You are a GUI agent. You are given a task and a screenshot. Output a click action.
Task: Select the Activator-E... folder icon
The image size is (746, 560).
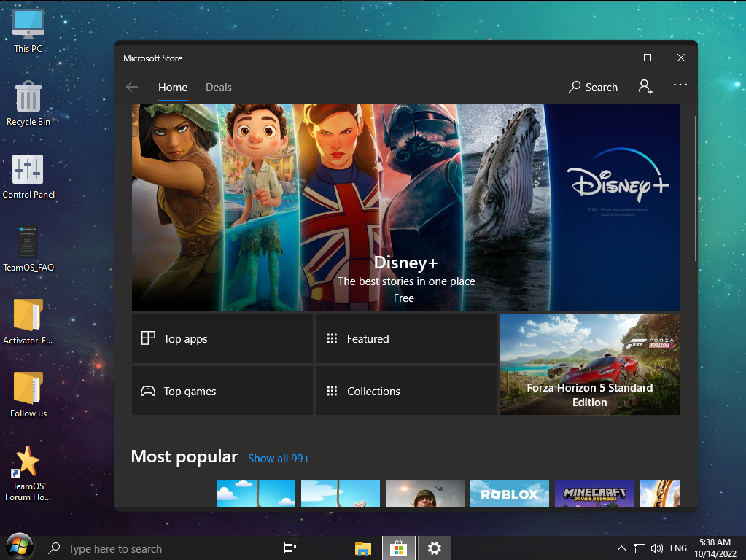[28, 322]
